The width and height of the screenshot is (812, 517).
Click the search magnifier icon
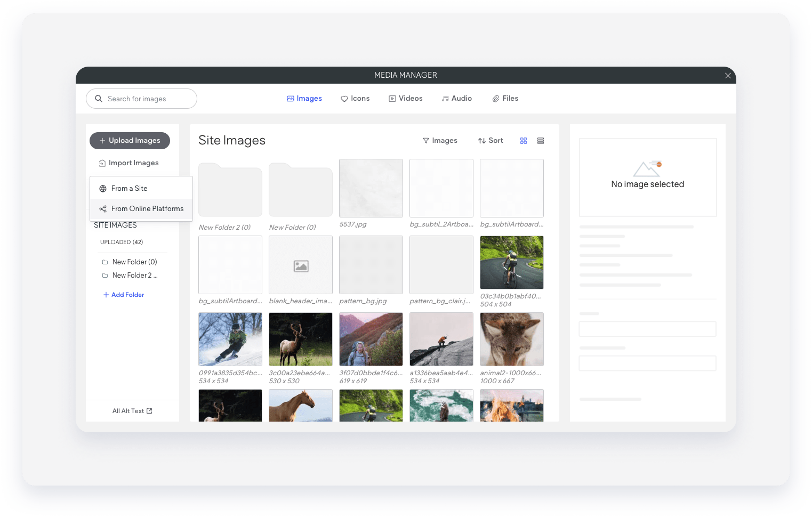[99, 99]
